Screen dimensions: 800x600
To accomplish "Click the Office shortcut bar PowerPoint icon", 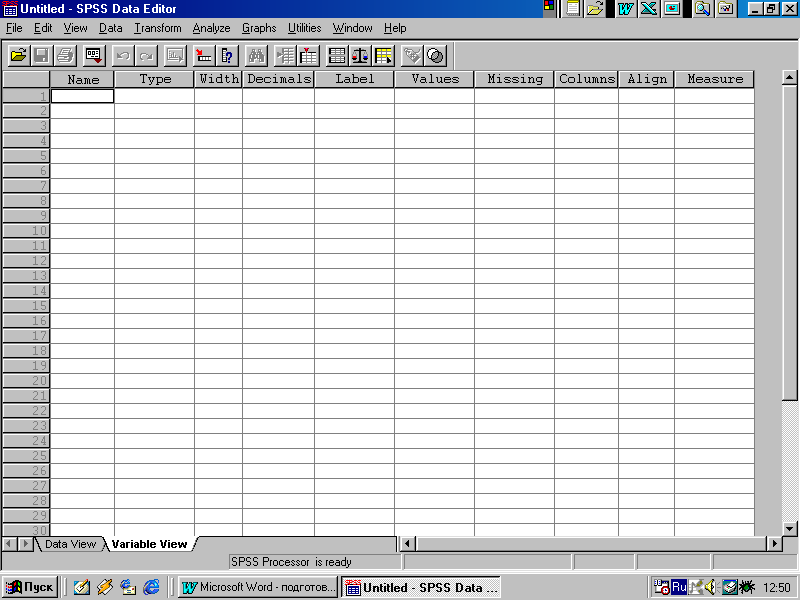I will click(672, 9).
